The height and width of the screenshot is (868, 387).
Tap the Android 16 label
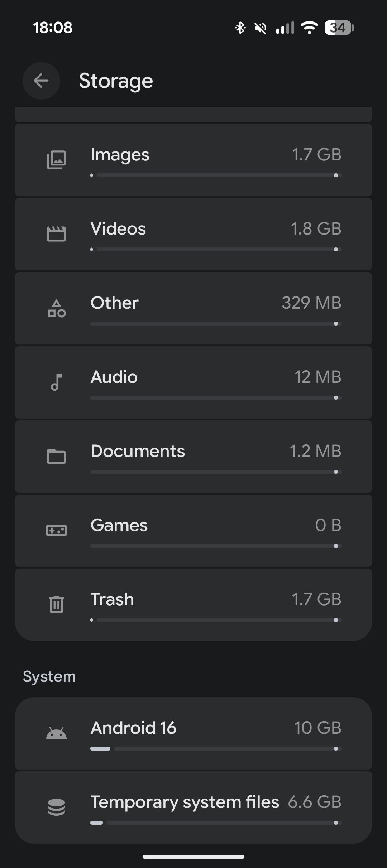(133, 728)
